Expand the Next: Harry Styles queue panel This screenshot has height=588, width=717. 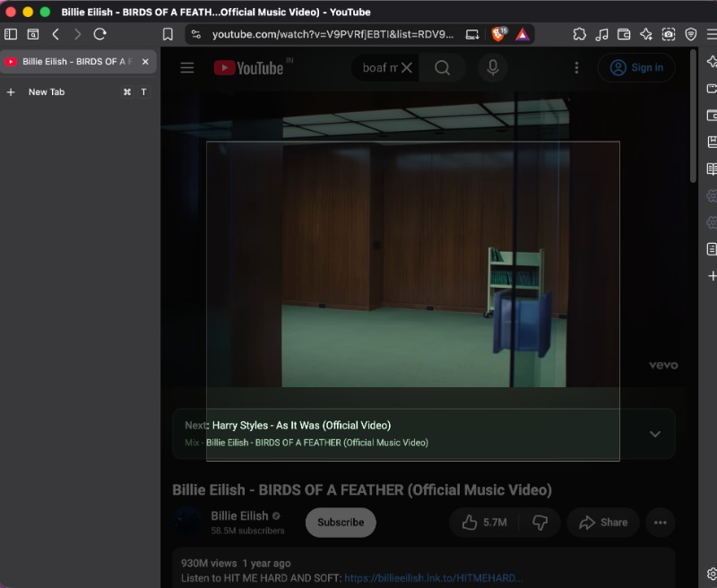(655, 434)
